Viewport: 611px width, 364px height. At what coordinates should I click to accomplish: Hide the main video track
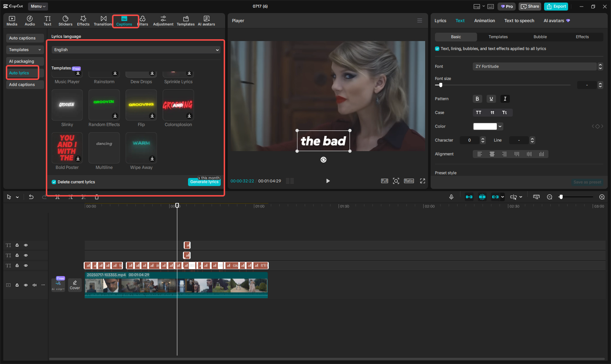(26, 285)
